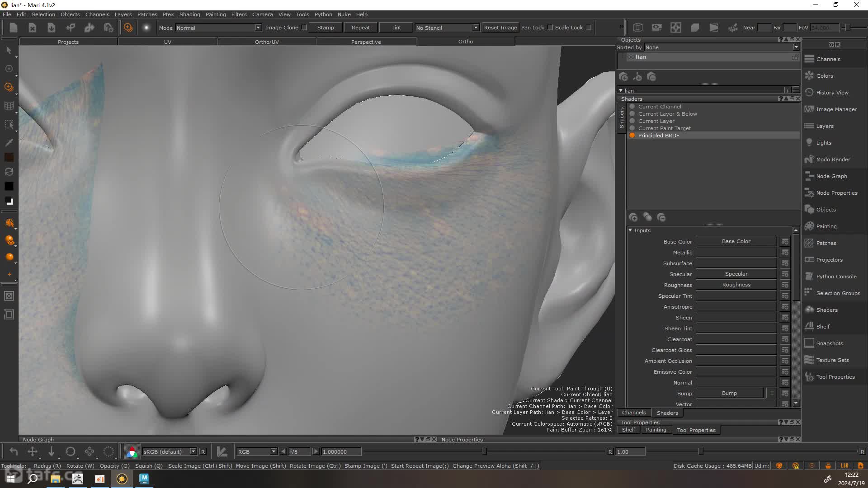Toggle the Pan Lock checkbox

click(550, 28)
